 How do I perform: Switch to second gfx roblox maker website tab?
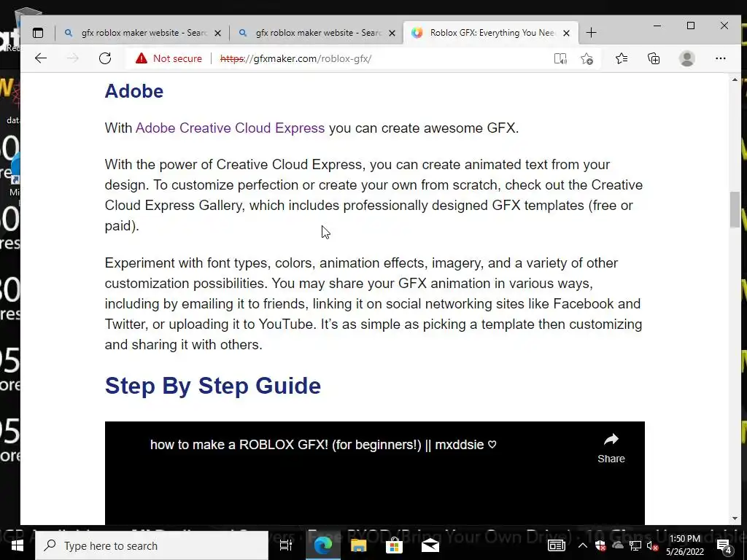[317, 33]
